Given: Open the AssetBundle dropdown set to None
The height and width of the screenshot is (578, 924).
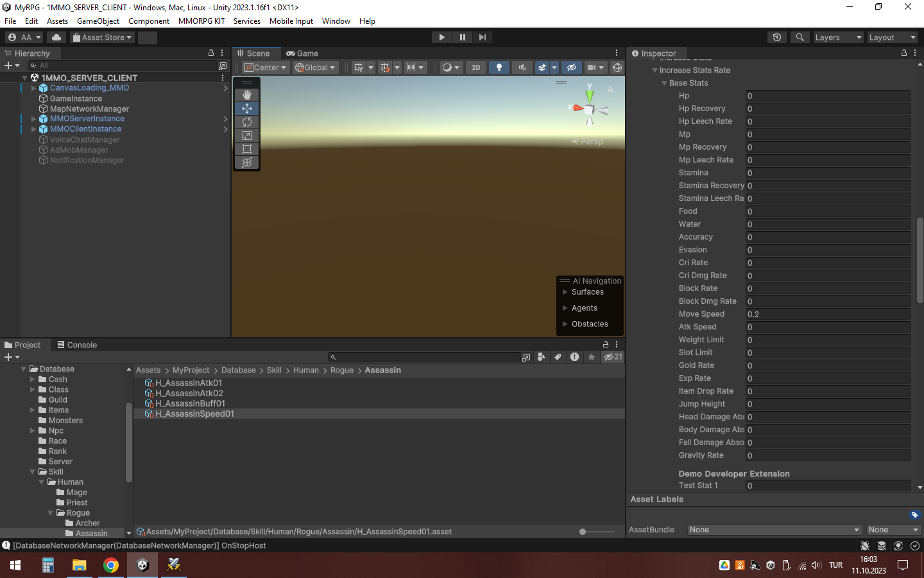Looking at the screenshot, I should [x=774, y=530].
